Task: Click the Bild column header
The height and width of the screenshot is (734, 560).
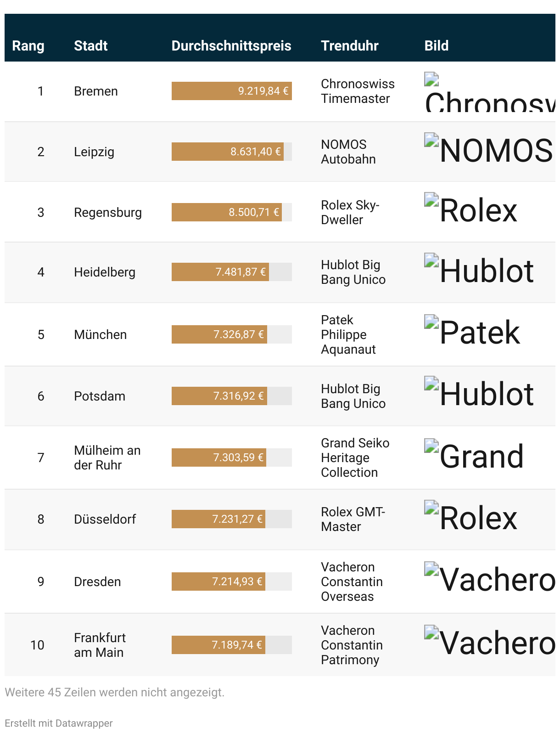Action: (437, 45)
